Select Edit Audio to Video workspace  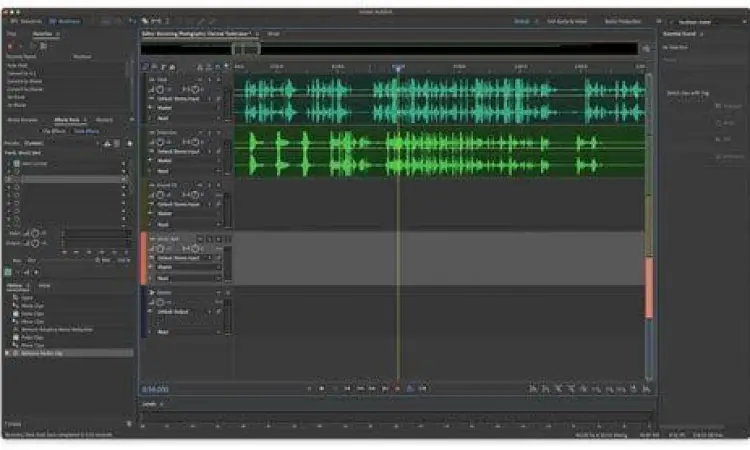click(x=567, y=21)
